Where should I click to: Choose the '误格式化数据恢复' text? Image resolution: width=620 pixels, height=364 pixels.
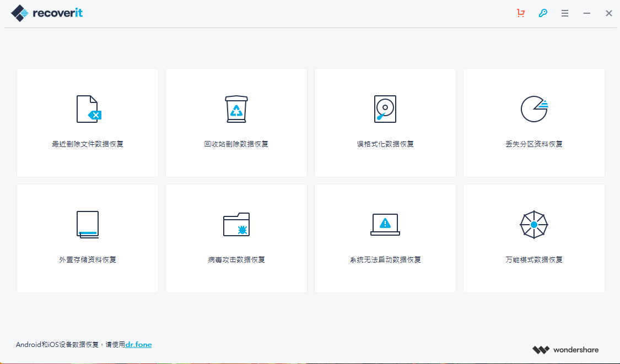click(385, 144)
